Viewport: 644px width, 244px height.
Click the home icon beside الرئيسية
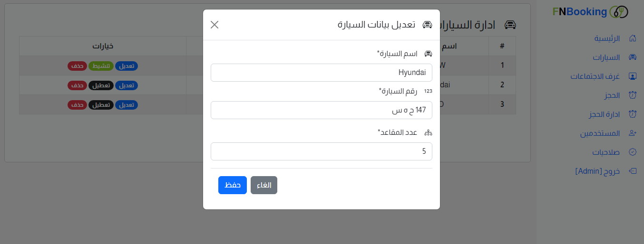633,38
